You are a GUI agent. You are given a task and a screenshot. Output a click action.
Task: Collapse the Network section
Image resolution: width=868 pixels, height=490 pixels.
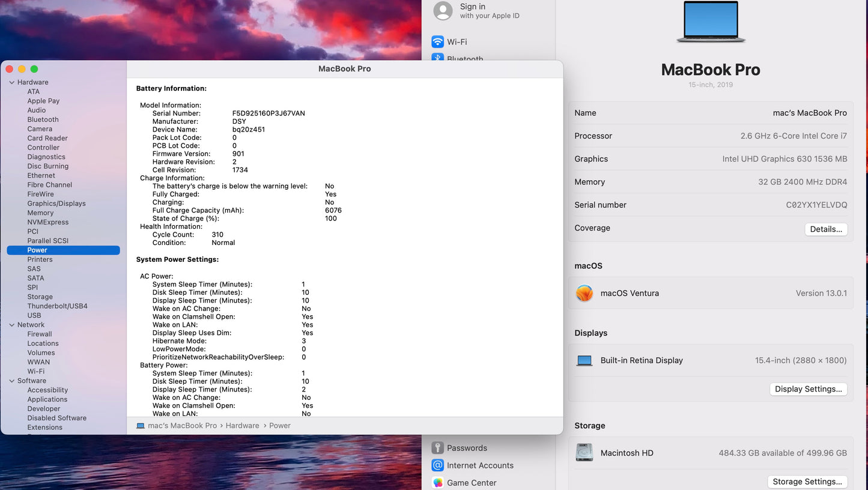[x=13, y=324]
